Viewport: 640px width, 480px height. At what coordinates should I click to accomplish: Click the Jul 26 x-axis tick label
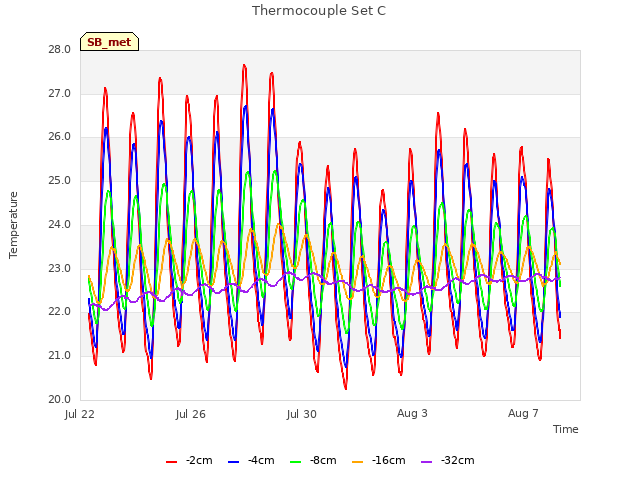point(191,414)
